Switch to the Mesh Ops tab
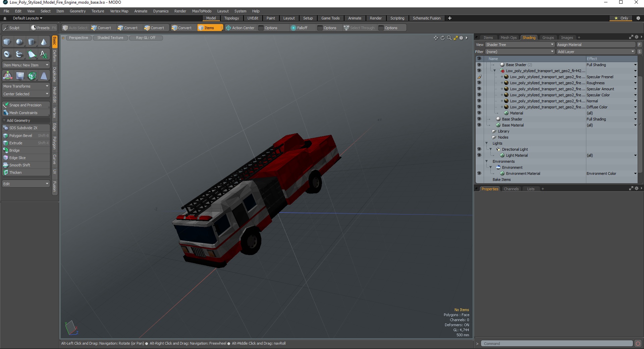The image size is (644, 349). pos(508,38)
